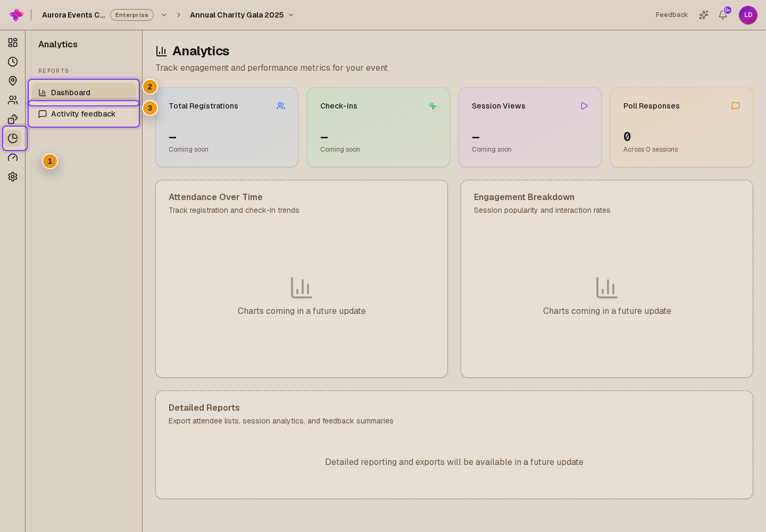
Task: Click the Enterprise plan badge
Action: [132, 15]
